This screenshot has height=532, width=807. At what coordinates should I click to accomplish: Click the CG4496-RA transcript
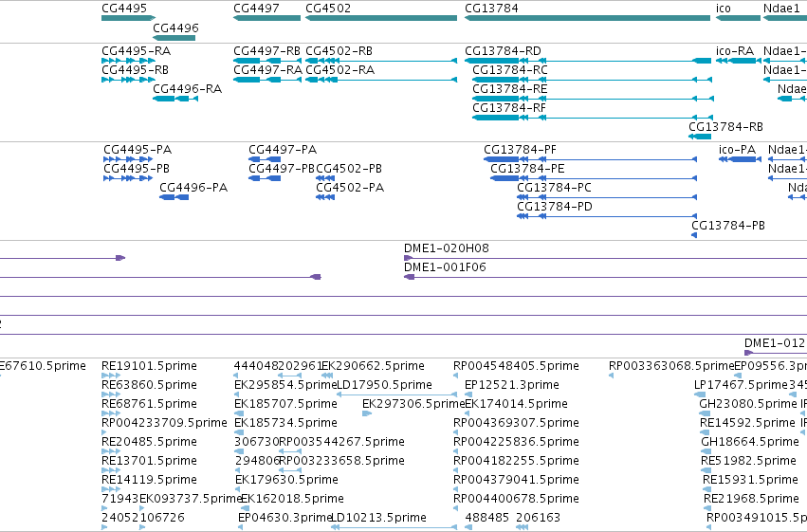tap(175, 99)
